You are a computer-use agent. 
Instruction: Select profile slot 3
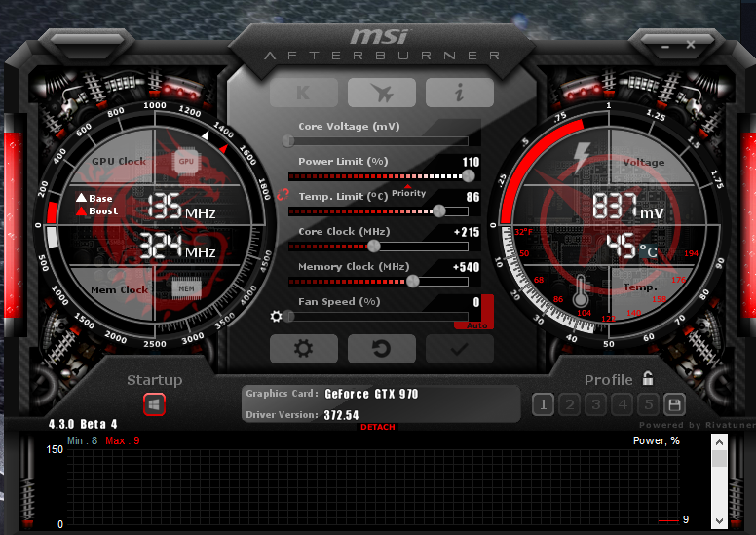pos(596,404)
